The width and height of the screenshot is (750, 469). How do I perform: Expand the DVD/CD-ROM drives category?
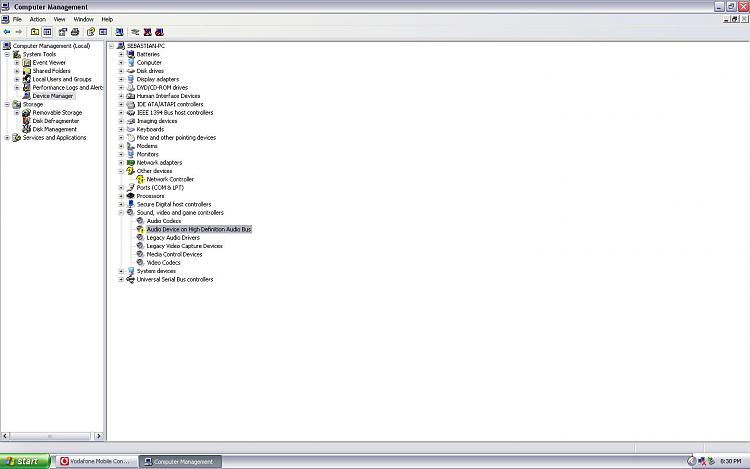[121, 87]
